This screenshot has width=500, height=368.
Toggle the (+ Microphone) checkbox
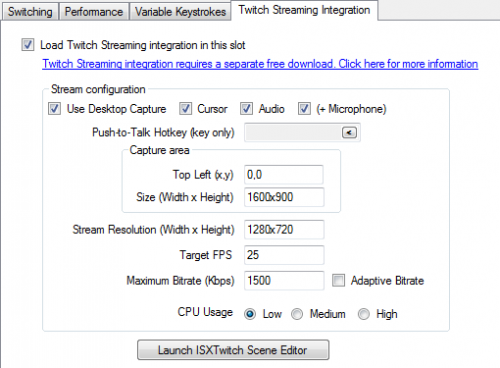(x=304, y=109)
